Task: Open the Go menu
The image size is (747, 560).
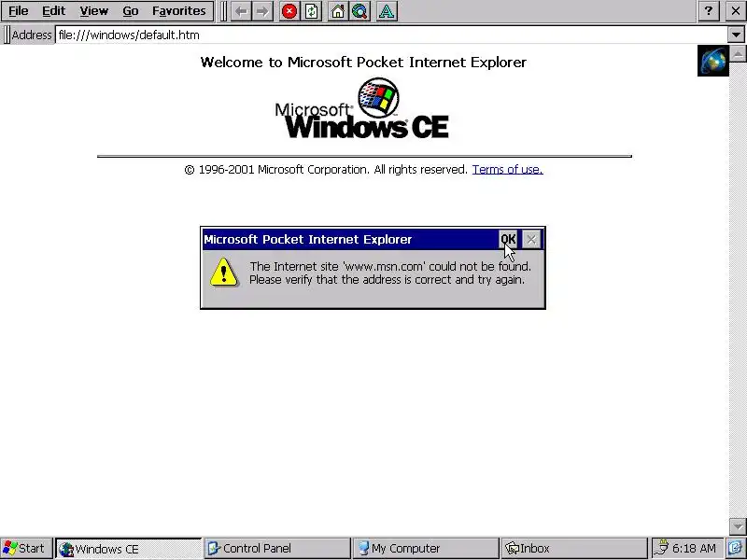Action: point(130,11)
